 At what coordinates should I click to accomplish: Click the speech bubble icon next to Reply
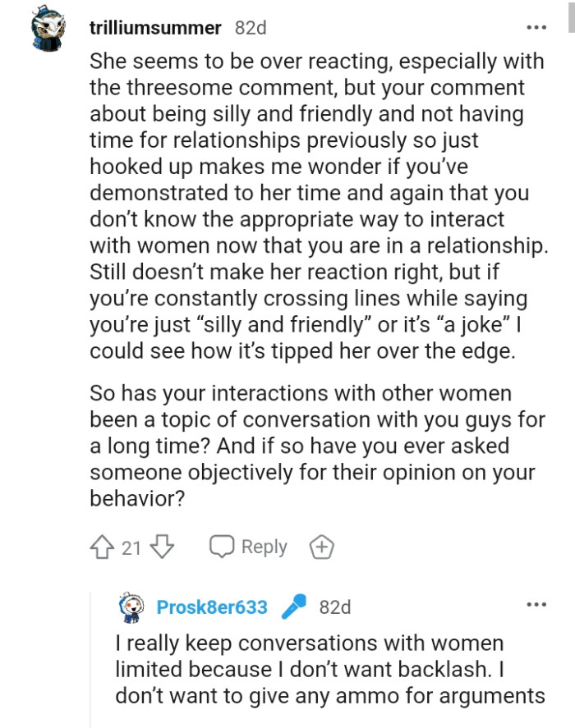coord(222,547)
